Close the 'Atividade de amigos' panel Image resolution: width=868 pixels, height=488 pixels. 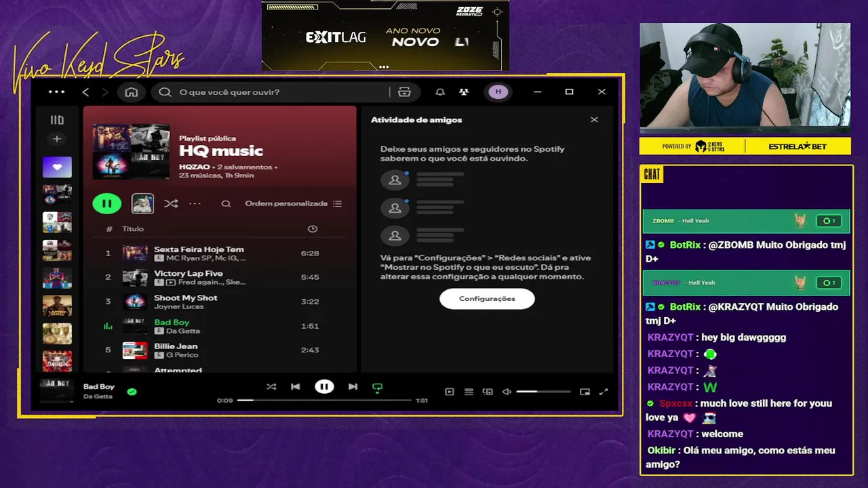(594, 120)
